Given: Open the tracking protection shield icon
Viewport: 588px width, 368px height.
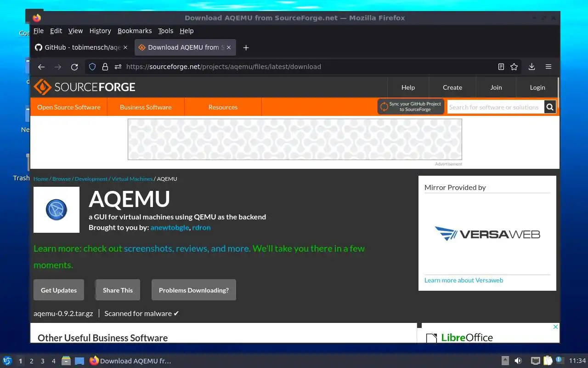Looking at the screenshot, I should pos(92,67).
